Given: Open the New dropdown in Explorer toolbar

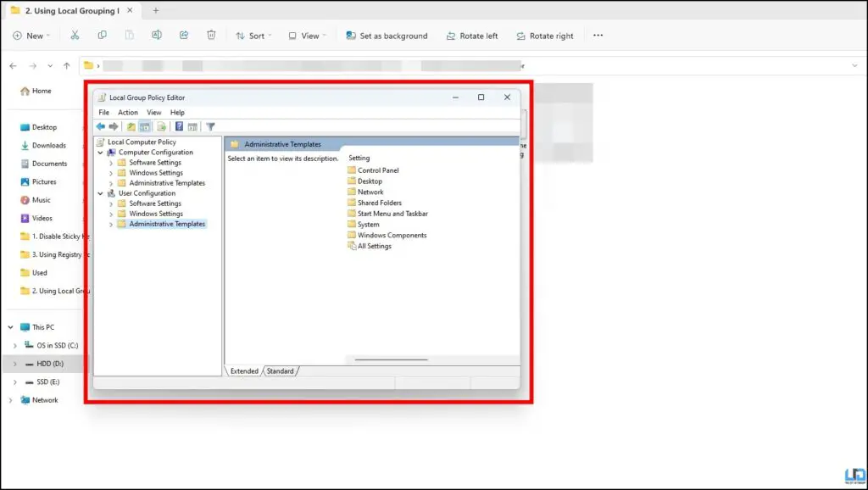Looking at the screenshot, I should (x=31, y=36).
